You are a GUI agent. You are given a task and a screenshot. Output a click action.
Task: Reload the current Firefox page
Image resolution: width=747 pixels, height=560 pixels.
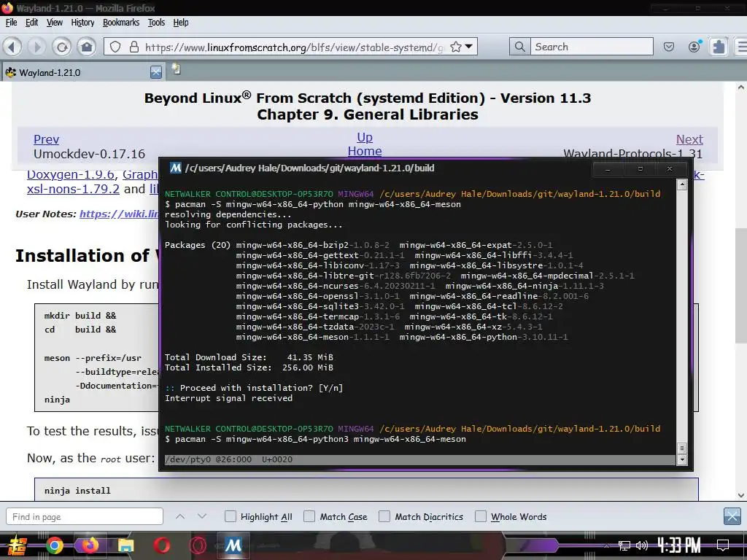pyautogui.click(x=62, y=47)
